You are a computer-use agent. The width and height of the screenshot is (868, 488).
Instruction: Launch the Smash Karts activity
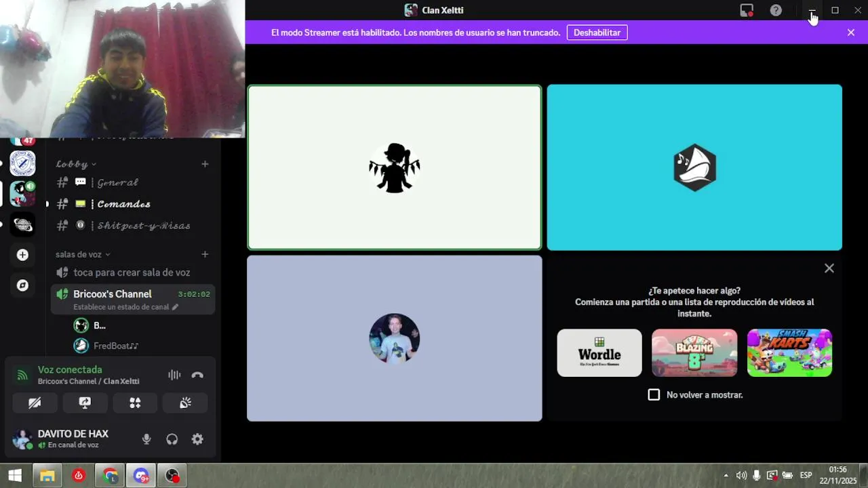point(789,353)
